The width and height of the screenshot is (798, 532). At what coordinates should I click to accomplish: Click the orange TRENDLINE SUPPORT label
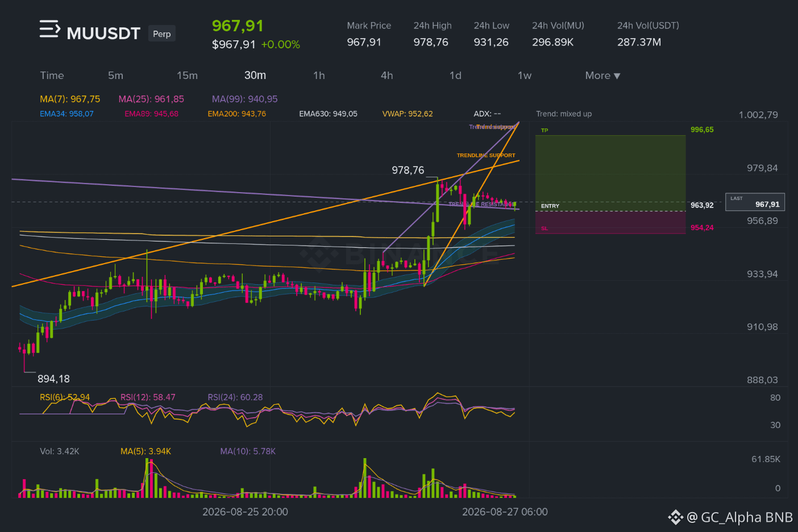pyautogui.click(x=486, y=155)
